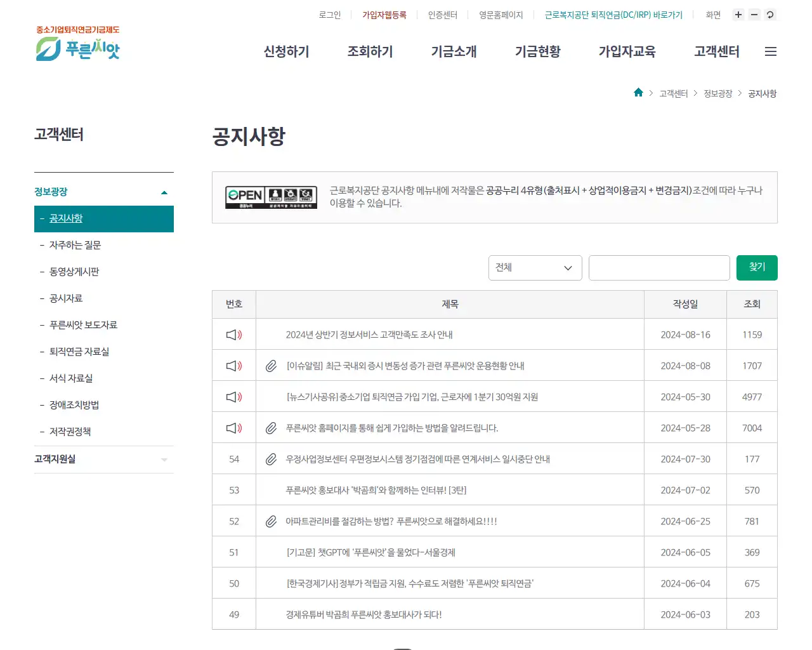Click the 찾기 search button
The image size is (812, 650).
[756, 268]
